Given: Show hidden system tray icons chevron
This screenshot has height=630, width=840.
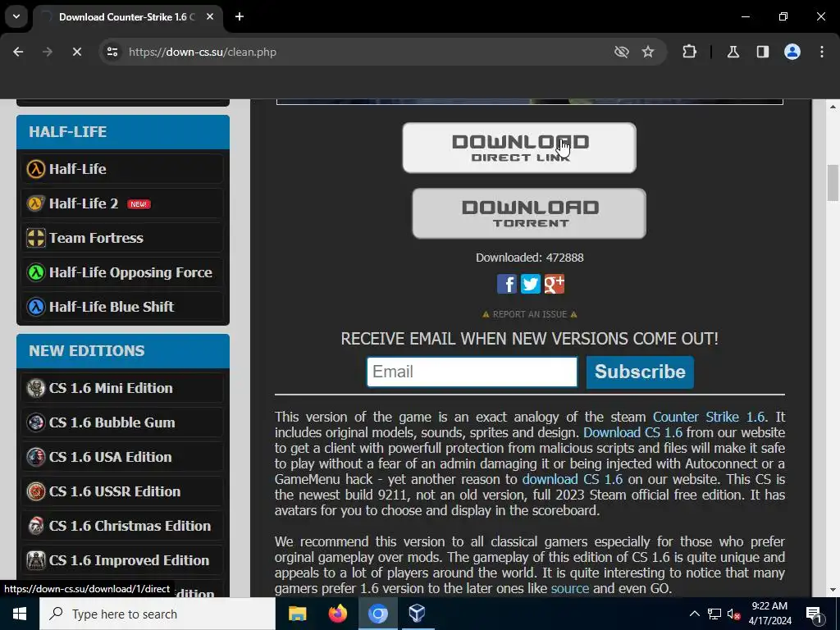Looking at the screenshot, I should tap(694, 614).
